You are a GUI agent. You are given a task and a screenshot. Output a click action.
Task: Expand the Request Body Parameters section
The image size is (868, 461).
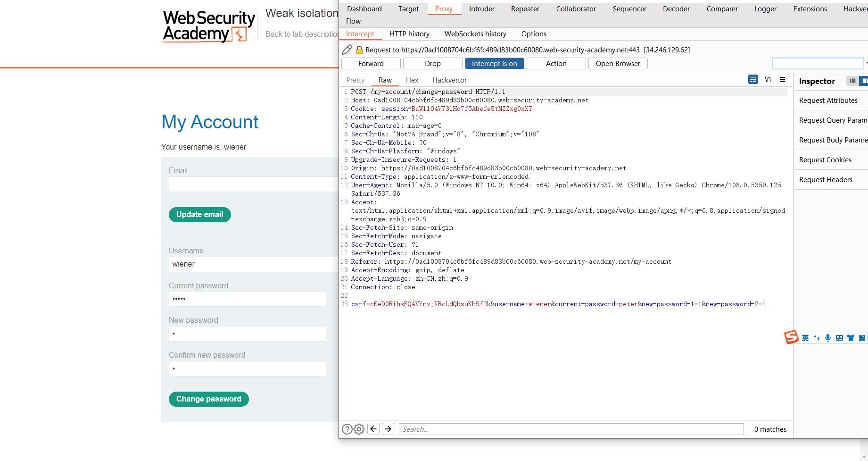tap(831, 140)
